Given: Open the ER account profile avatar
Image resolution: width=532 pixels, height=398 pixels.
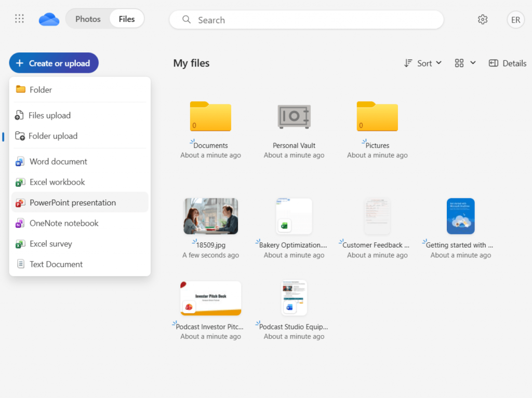Looking at the screenshot, I should [x=515, y=20].
